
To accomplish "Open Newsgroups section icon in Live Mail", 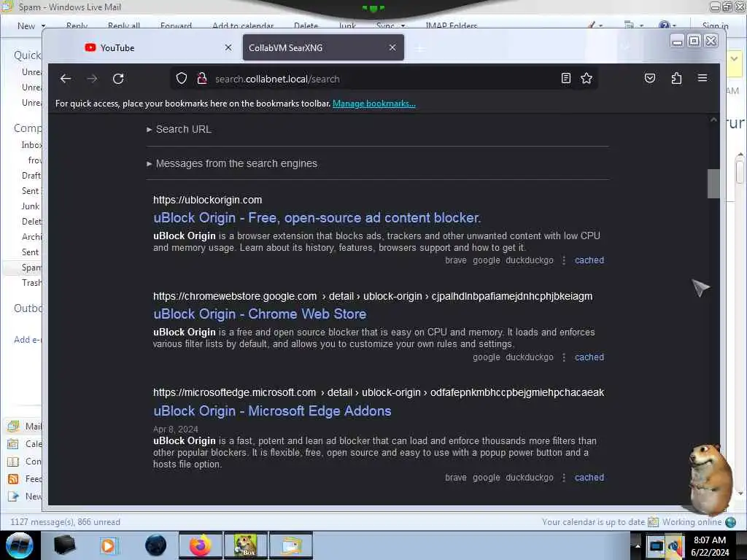I will 13,496.
